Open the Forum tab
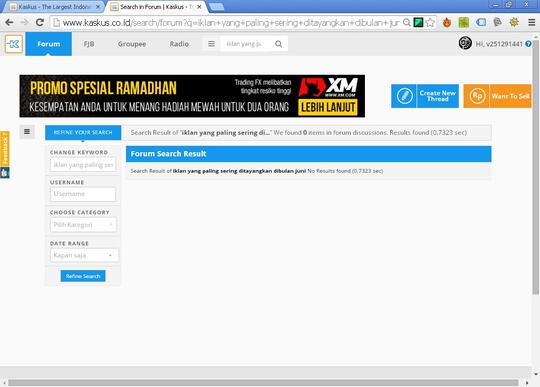This screenshot has height=387, width=540. tap(49, 44)
